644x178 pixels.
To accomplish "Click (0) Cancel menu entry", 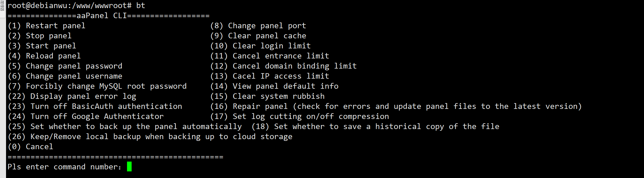I will [30, 147].
